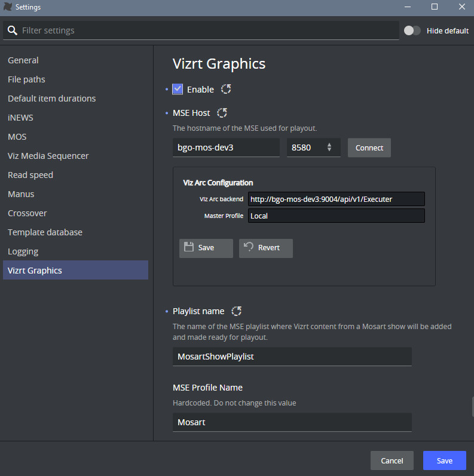474x476 pixels.
Task: Click the search magnifier icon
Action: coord(12,30)
